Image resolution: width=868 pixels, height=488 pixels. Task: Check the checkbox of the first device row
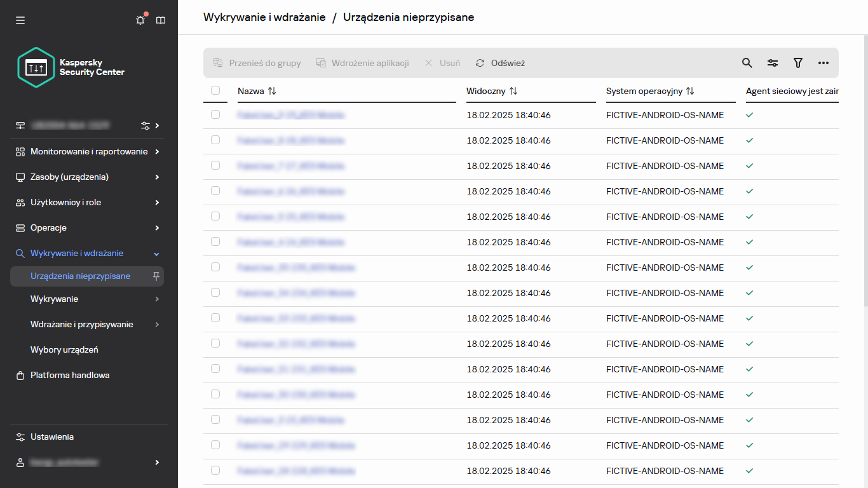(215, 115)
